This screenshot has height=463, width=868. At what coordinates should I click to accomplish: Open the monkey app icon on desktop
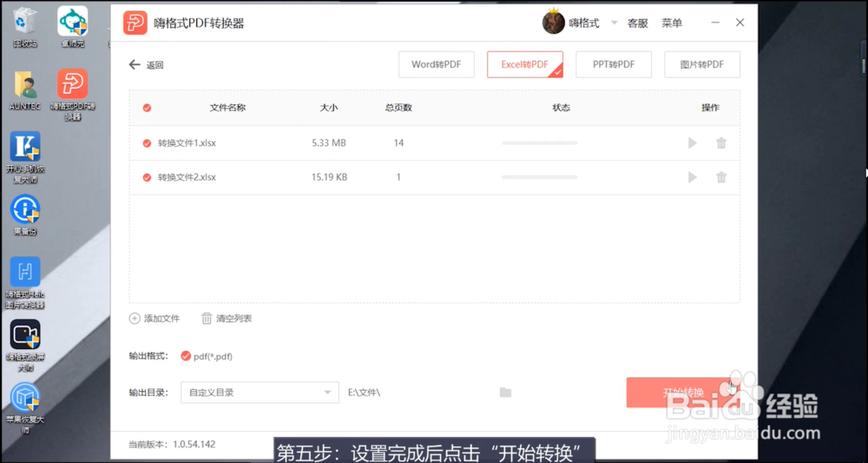coord(73,27)
